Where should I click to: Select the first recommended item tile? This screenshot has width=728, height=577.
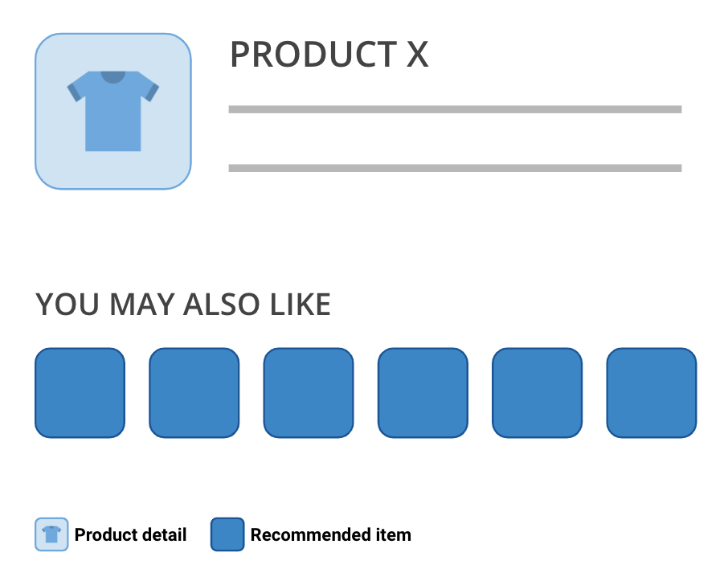(80, 393)
